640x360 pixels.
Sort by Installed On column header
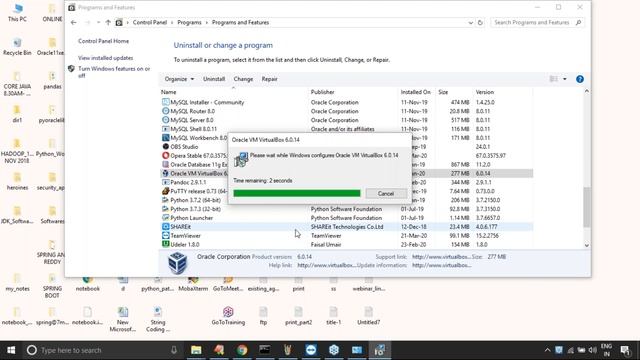[x=417, y=92]
